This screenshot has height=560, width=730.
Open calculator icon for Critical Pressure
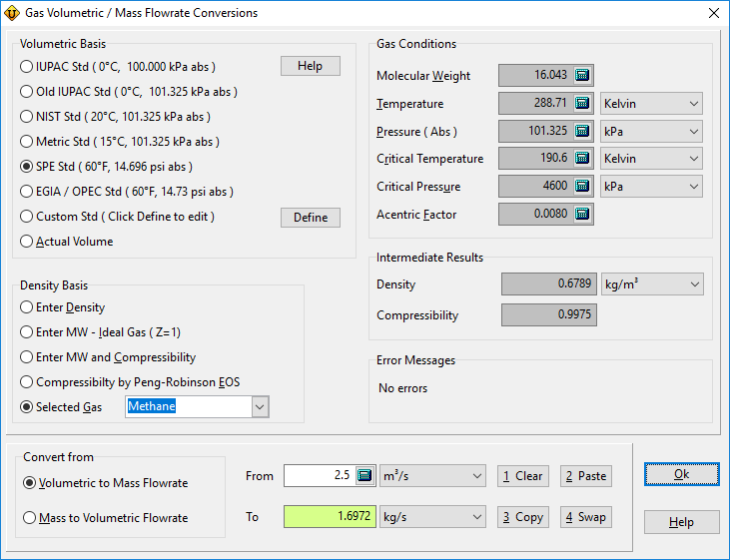582,187
